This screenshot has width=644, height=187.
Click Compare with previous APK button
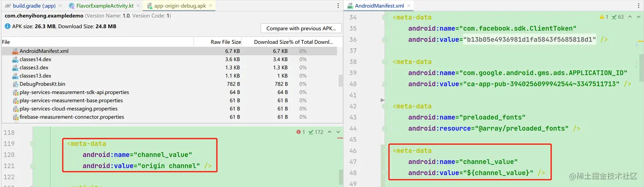[301, 28]
